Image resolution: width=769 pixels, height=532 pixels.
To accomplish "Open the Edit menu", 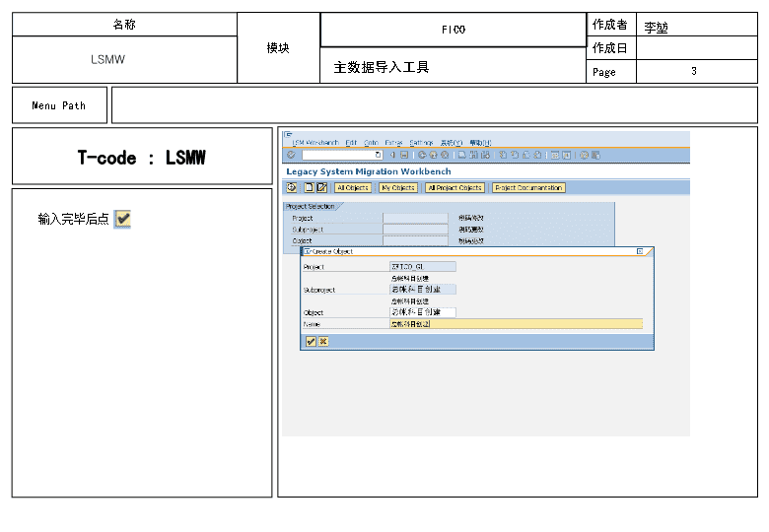I will [x=351, y=143].
